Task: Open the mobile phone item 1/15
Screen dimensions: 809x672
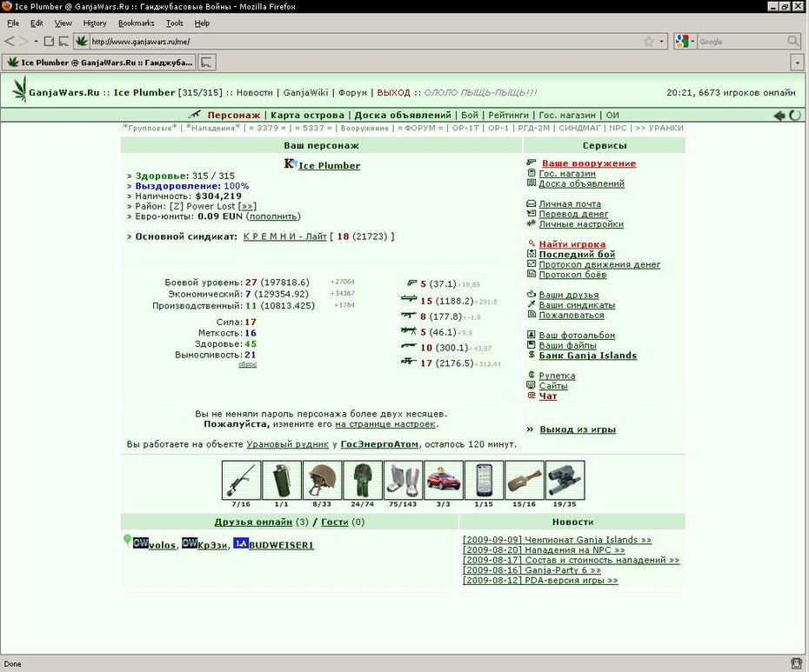Action: (x=484, y=480)
